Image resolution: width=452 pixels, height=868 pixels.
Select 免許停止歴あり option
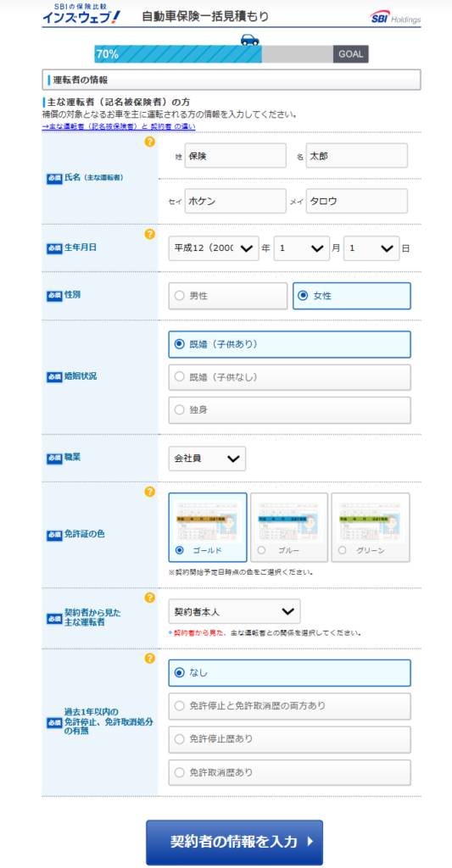tap(290, 739)
